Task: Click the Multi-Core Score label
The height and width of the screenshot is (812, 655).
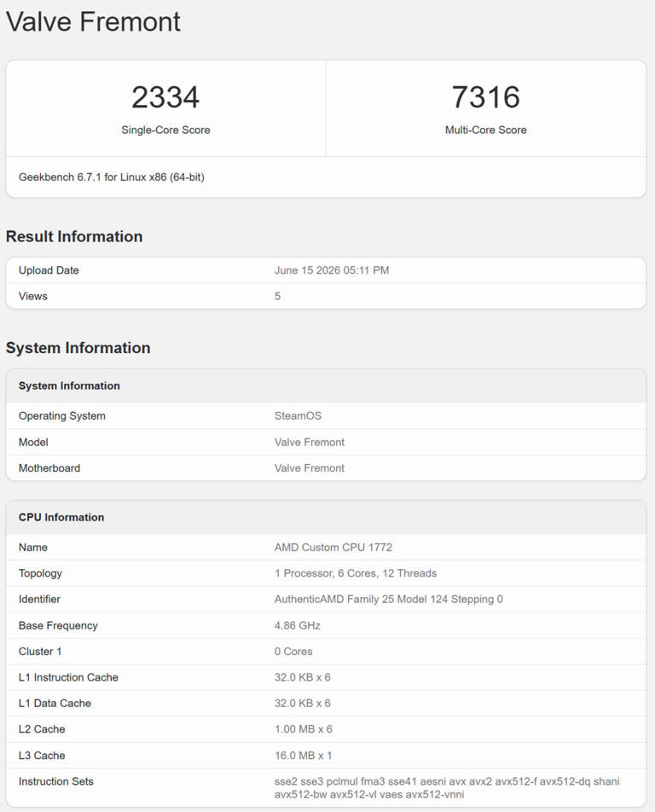Action: 485,130
